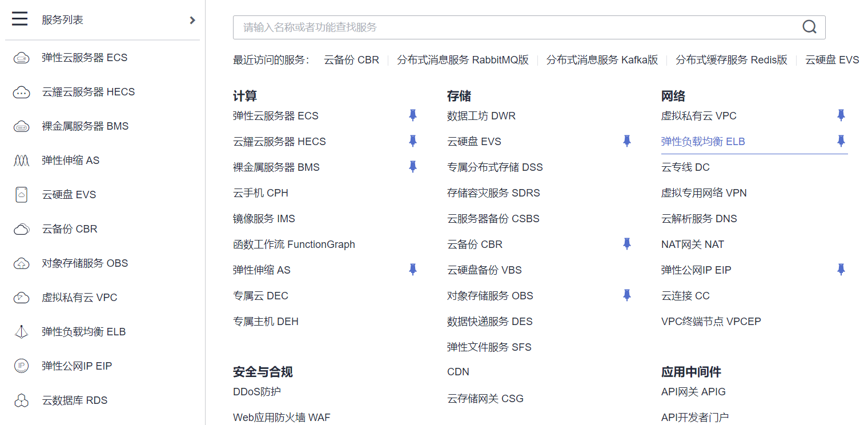Screen dimensions: 868x425
Task: Open recently visited 分布式消息服务 RabbitMQ版
Action: [463, 60]
